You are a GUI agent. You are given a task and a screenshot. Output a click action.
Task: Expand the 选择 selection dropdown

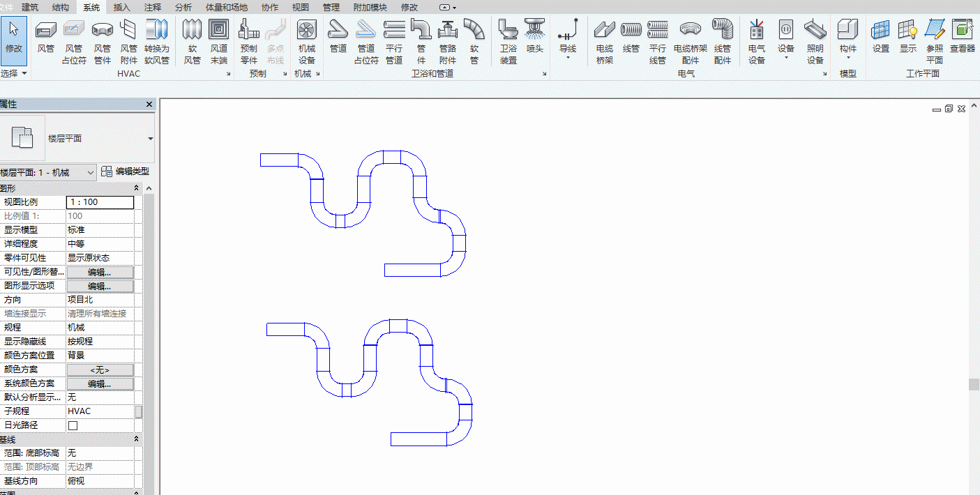click(x=14, y=73)
